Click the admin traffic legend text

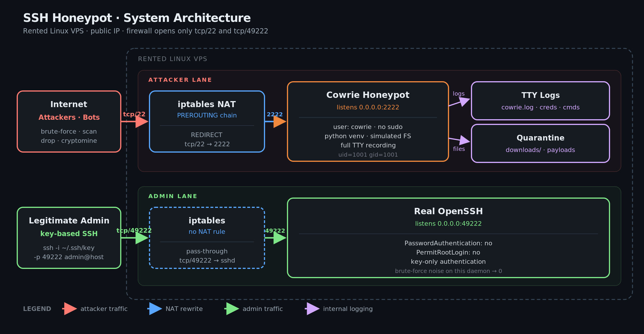263,309
